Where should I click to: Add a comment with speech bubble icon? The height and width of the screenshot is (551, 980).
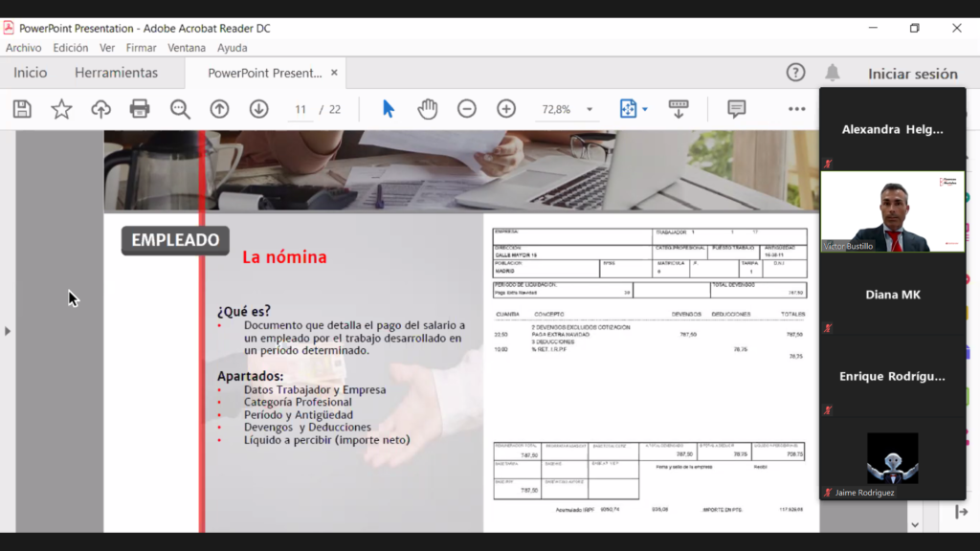(736, 109)
